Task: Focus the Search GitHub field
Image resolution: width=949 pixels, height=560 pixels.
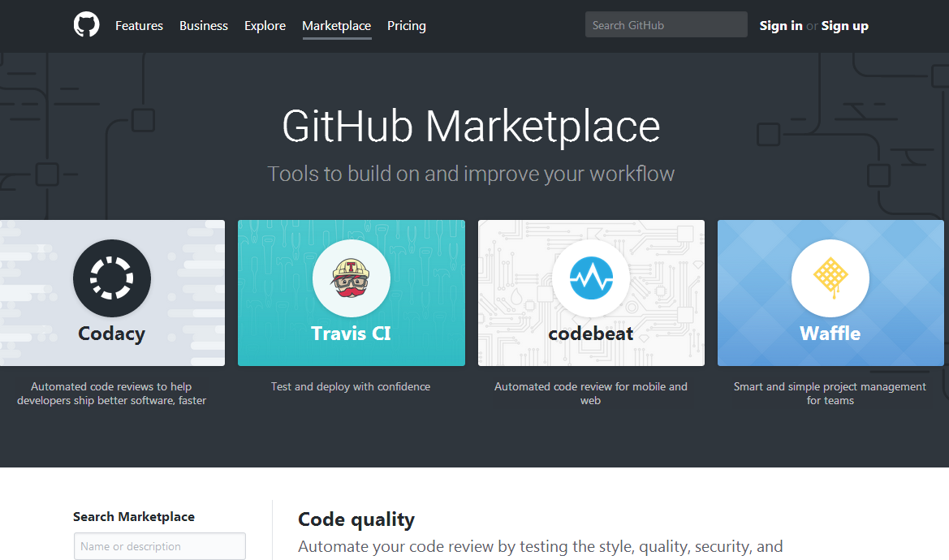Action: click(666, 25)
